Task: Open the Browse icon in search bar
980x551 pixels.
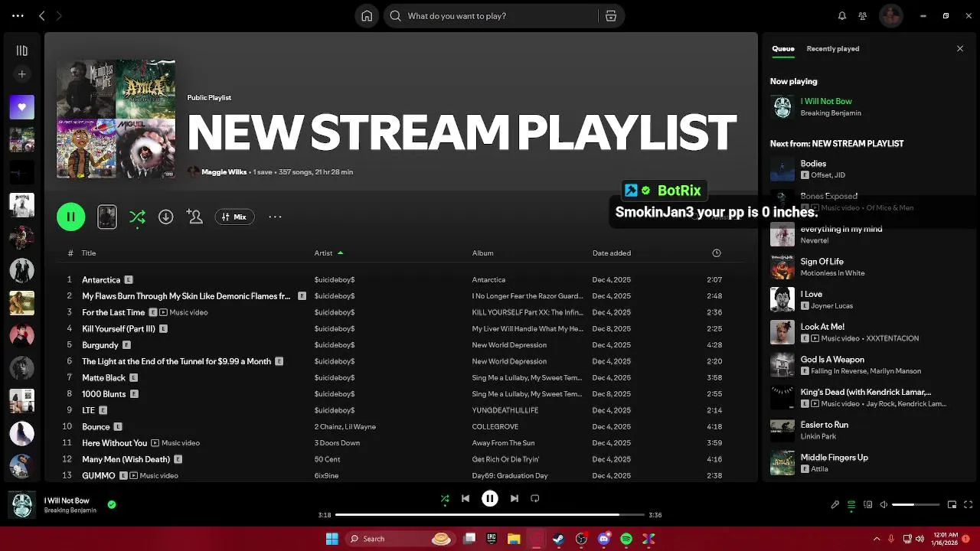Action: pos(611,15)
